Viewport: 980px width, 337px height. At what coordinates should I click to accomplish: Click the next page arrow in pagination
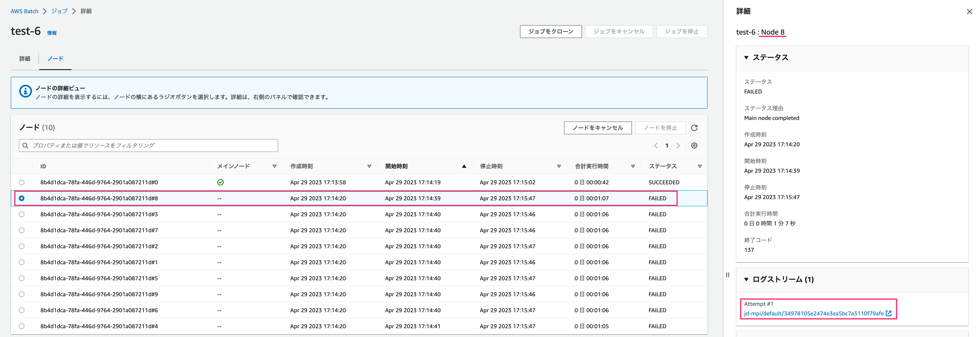[678, 146]
